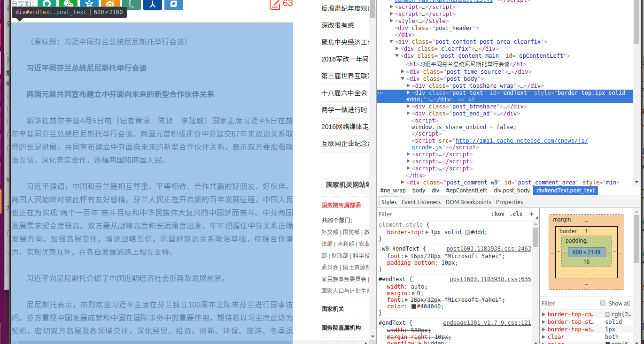
Task: Expand the post_time_source div node
Action: (x=403, y=71)
